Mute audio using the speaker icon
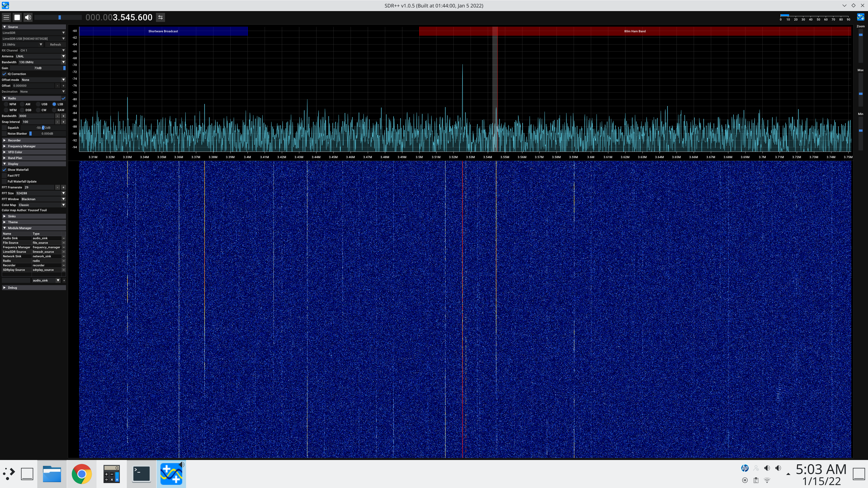 pos(28,17)
